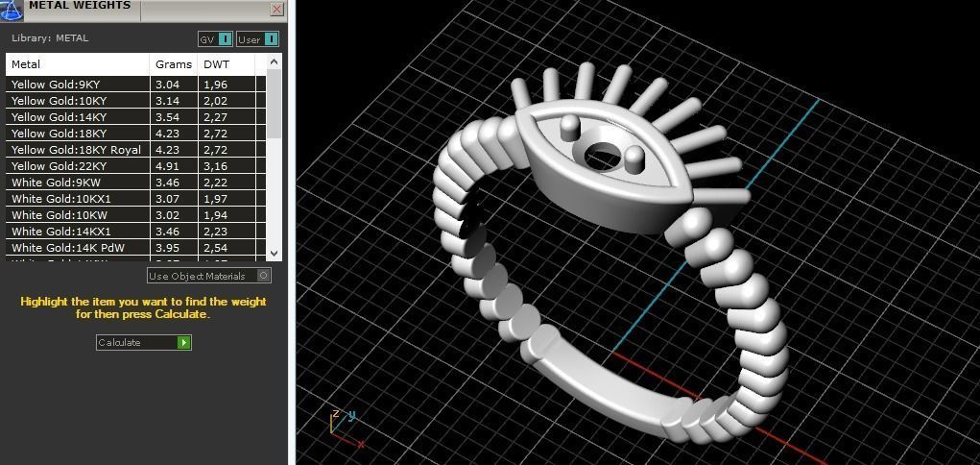Select Yellow Gold:10KY row
Image resolution: width=980 pixels, height=465 pixels.
(x=135, y=101)
